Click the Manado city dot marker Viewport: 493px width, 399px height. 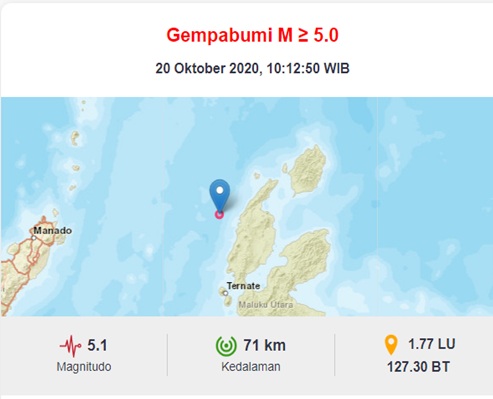pos(34,238)
